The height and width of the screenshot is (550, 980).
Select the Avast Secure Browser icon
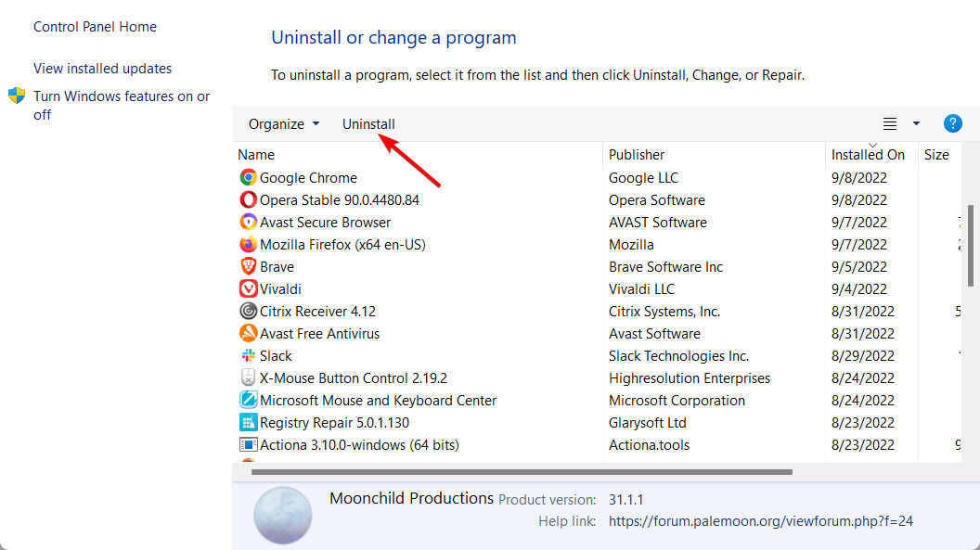248,223
